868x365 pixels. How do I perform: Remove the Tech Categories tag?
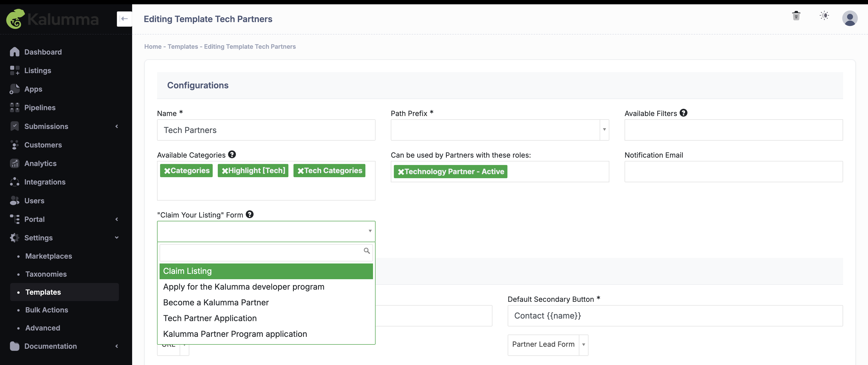click(x=301, y=171)
